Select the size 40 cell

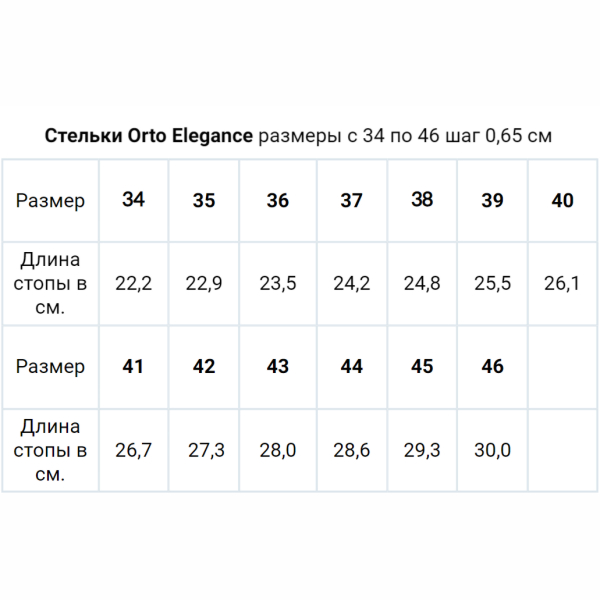[x=562, y=200]
